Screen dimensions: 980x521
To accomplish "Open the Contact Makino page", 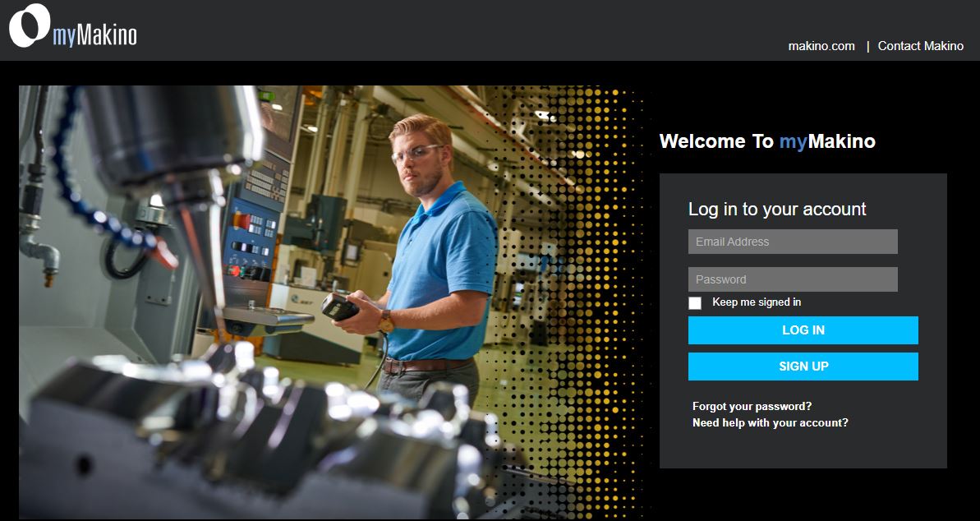I will (x=921, y=45).
